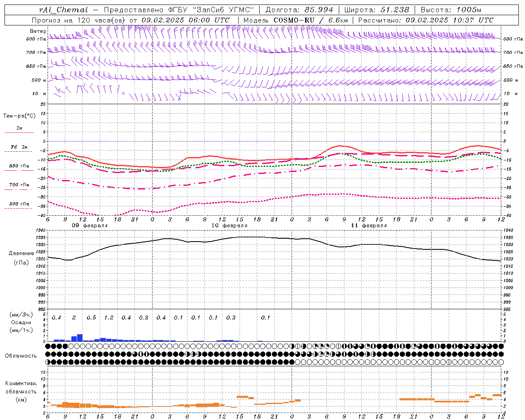Click the 'Рассчитано: 09.02.2025 10:37 UTC' timestamp
Screen dimensions: 525x420
click(426, 20)
